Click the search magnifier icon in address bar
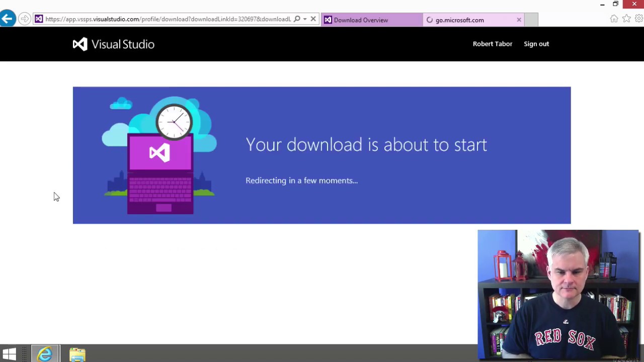 [297, 19]
